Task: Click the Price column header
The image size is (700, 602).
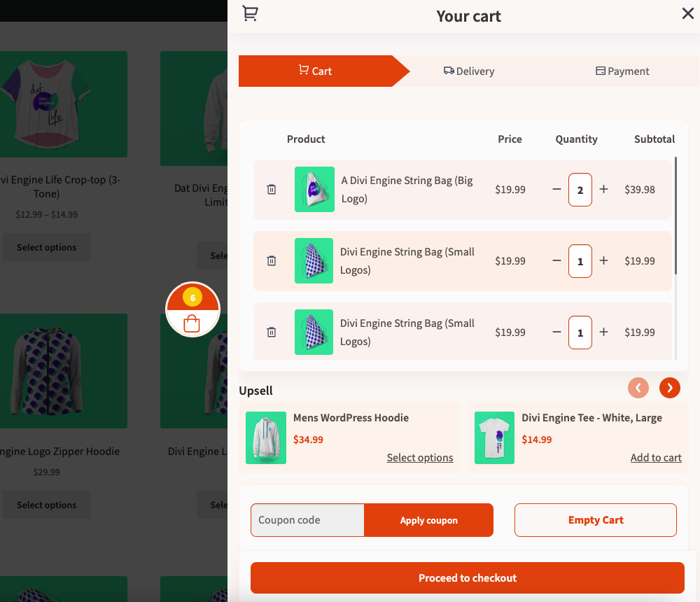Action: [x=510, y=139]
